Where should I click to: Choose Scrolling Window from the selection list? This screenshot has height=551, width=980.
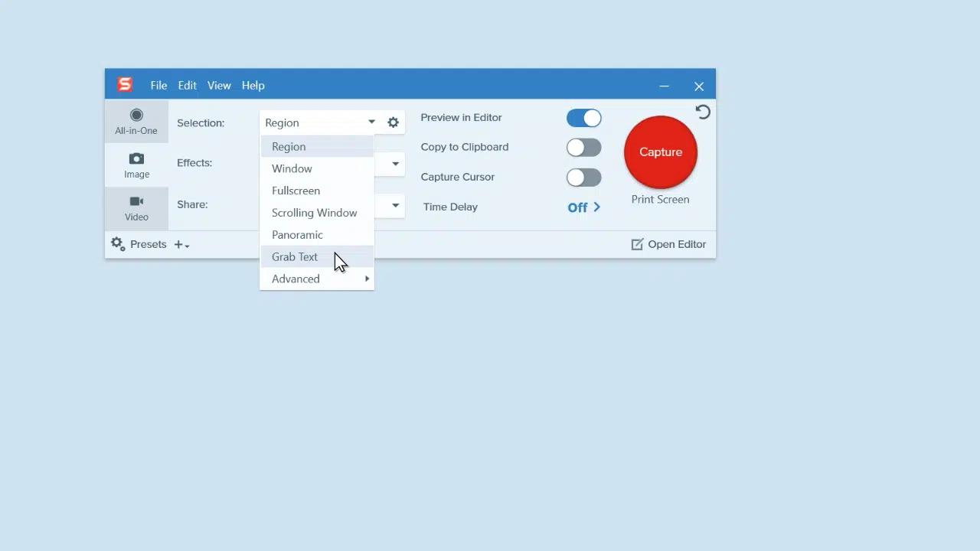point(317,213)
